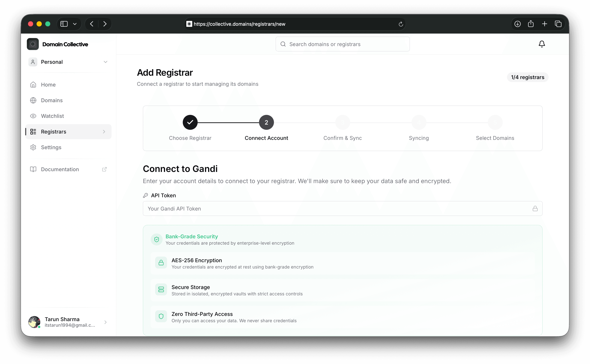Click the lock icon in the API Token field
Image resolution: width=590 pixels, height=364 pixels.
pos(535,208)
